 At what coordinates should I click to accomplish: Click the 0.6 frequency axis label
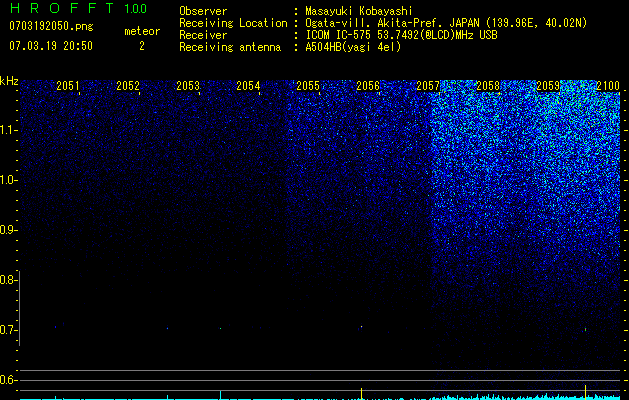click(7, 380)
